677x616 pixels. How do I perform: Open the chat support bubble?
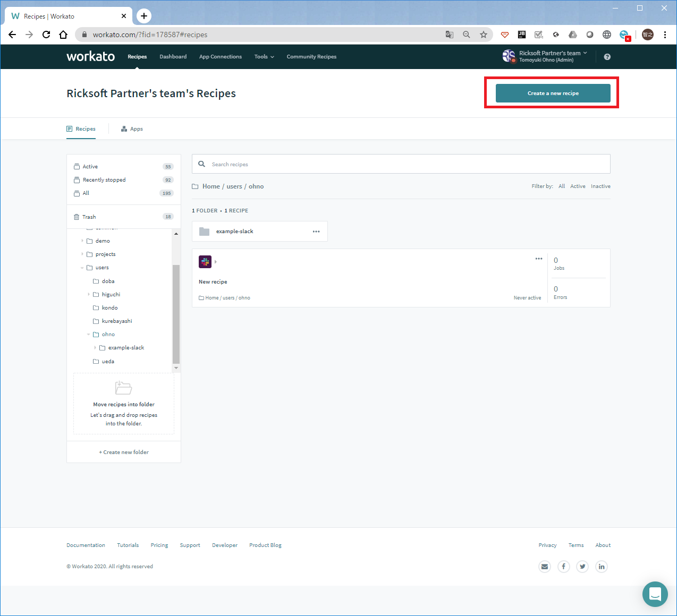[x=655, y=594]
